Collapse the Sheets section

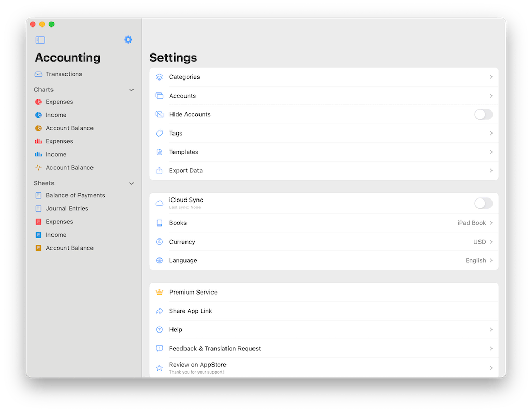pos(131,183)
